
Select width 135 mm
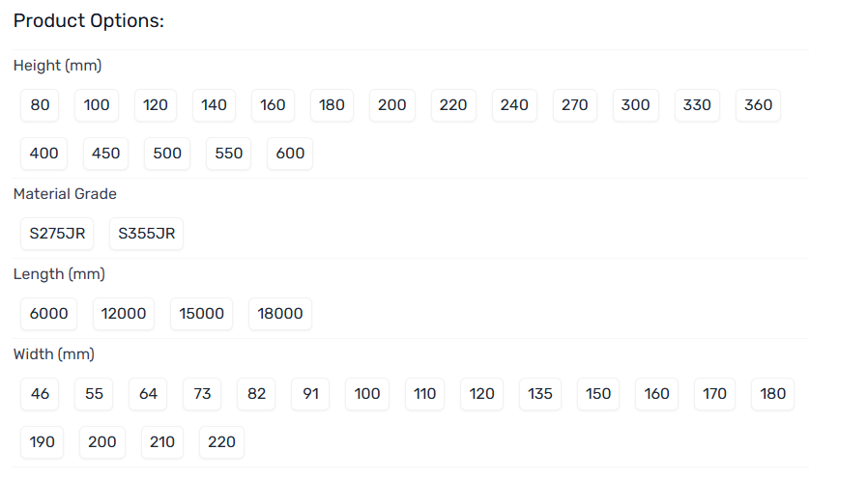pyautogui.click(x=540, y=394)
